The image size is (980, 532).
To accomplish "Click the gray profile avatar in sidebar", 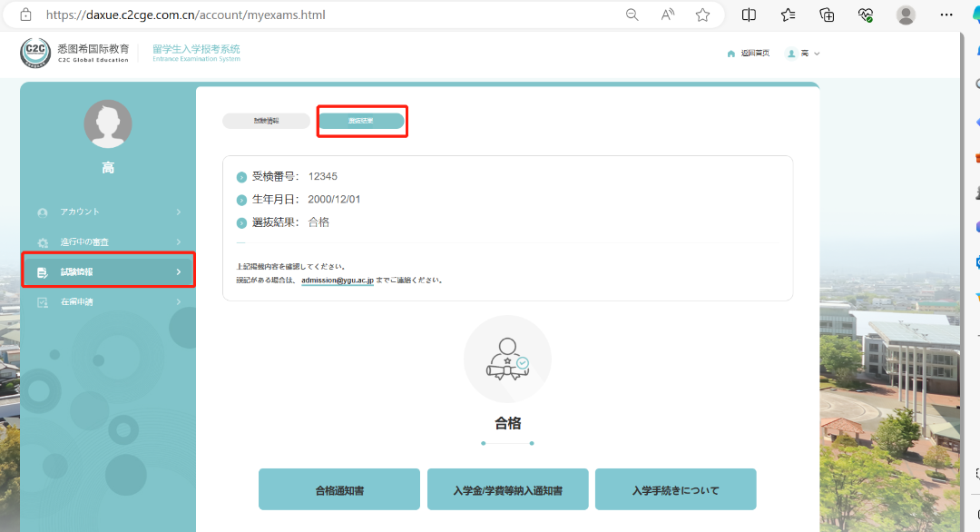I will click(108, 123).
